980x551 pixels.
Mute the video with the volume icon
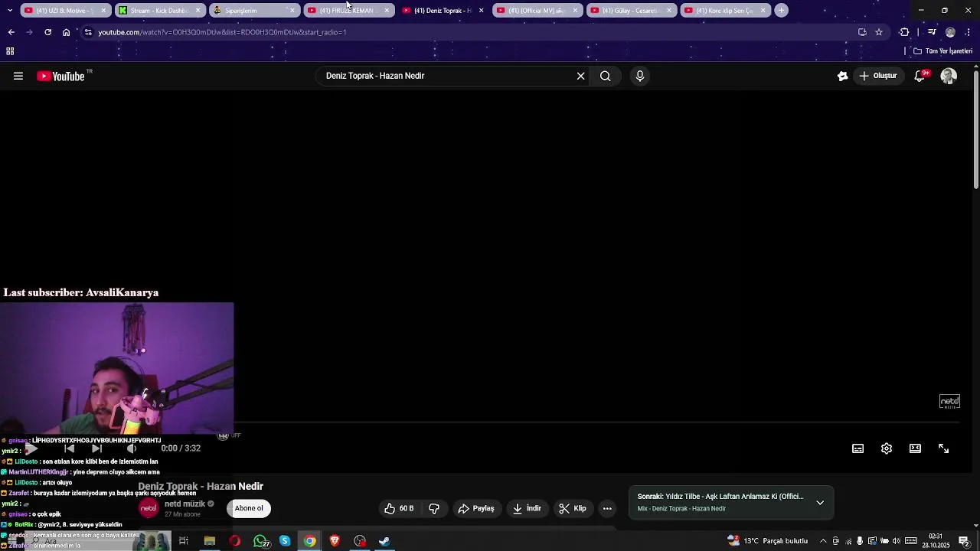click(132, 448)
